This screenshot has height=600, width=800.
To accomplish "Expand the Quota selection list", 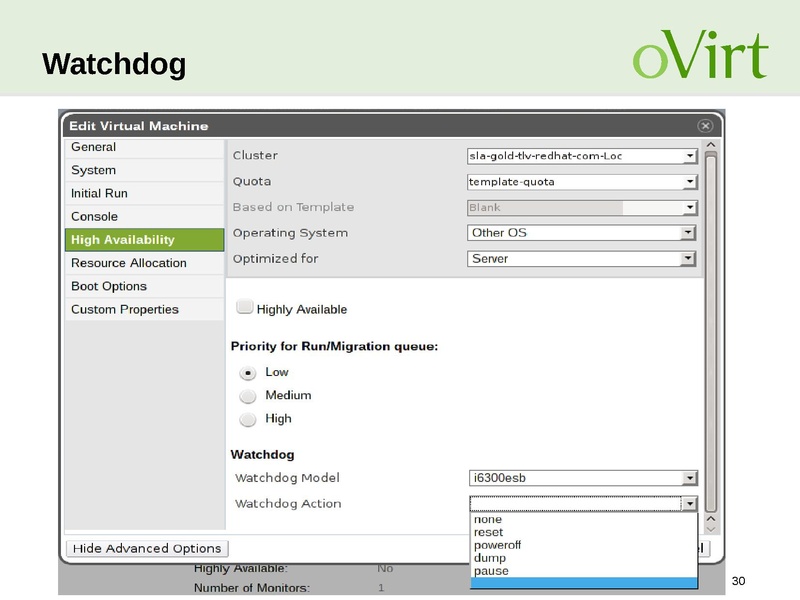I will click(x=690, y=182).
